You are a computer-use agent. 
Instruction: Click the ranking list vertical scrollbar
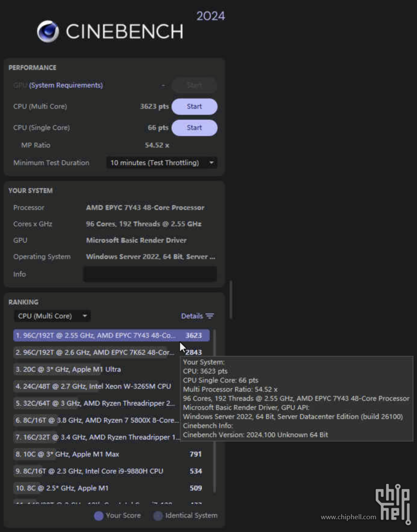pyautogui.click(x=214, y=411)
